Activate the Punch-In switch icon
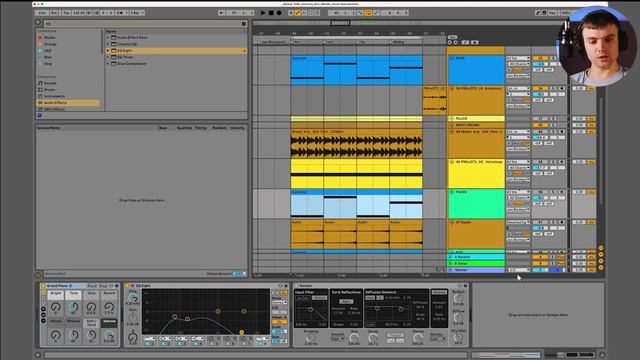The width and height of the screenshot is (640, 360). (x=360, y=13)
